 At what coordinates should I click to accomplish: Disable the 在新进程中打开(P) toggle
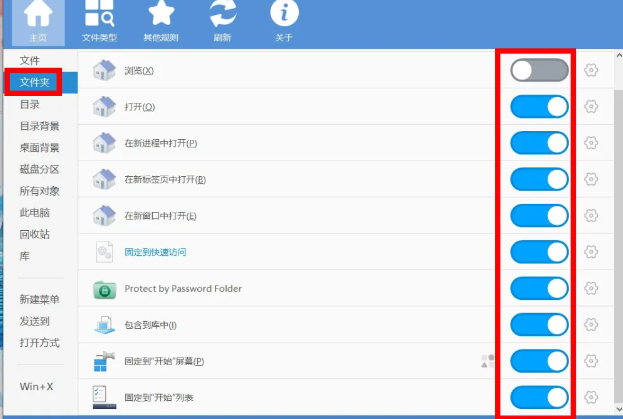[x=539, y=143]
